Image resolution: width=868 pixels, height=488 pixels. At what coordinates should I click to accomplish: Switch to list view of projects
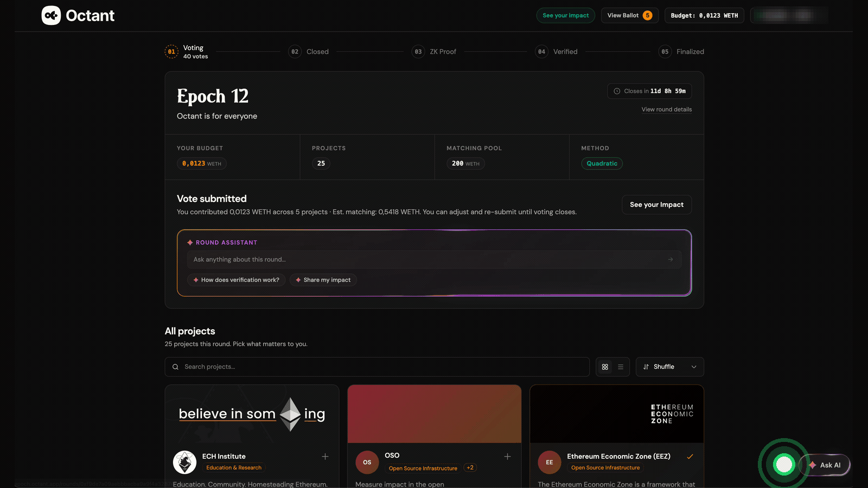pyautogui.click(x=621, y=367)
